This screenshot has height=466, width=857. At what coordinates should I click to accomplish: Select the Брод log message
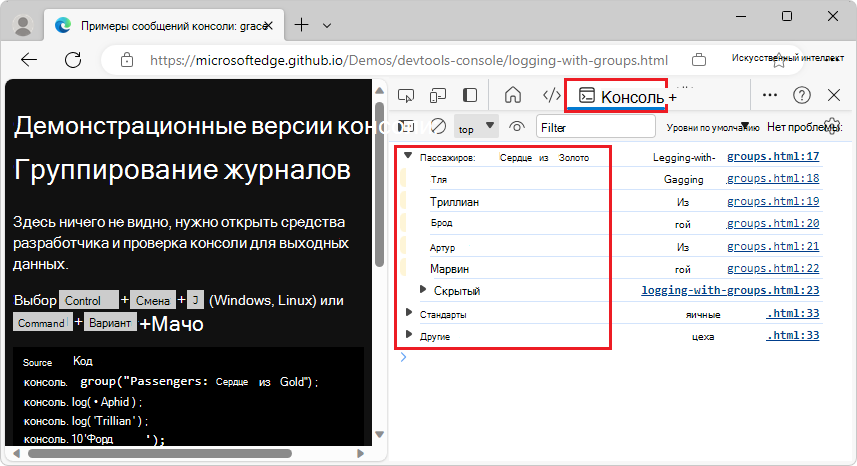(x=441, y=223)
